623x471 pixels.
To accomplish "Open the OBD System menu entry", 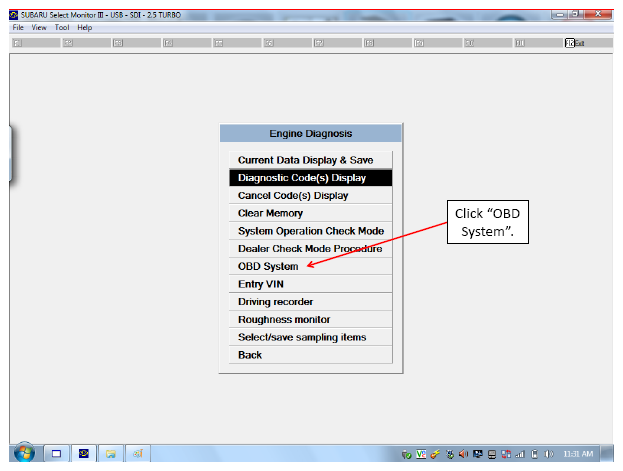I will [x=310, y=266].
